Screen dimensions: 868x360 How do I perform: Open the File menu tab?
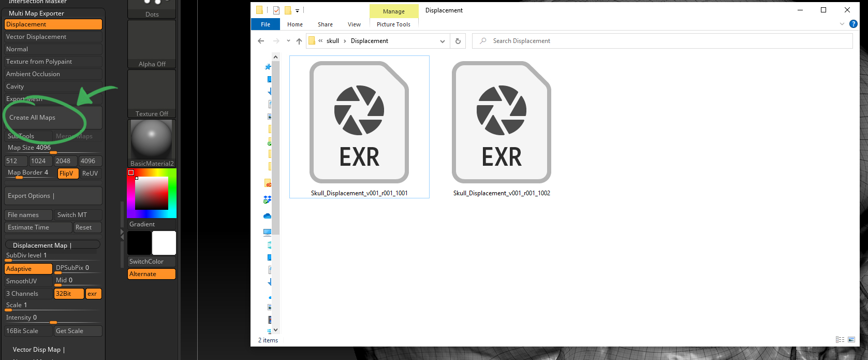tap(266, 24)
